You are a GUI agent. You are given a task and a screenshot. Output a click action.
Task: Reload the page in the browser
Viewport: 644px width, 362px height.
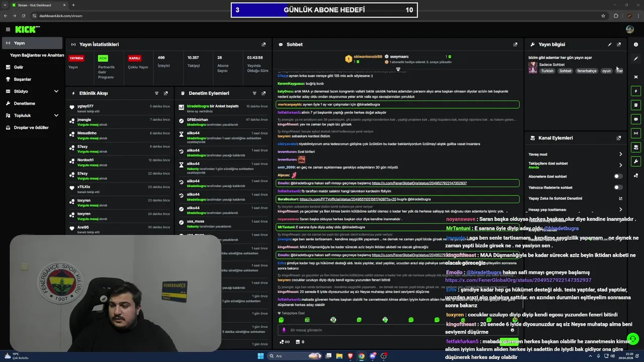tap(23, 16)
